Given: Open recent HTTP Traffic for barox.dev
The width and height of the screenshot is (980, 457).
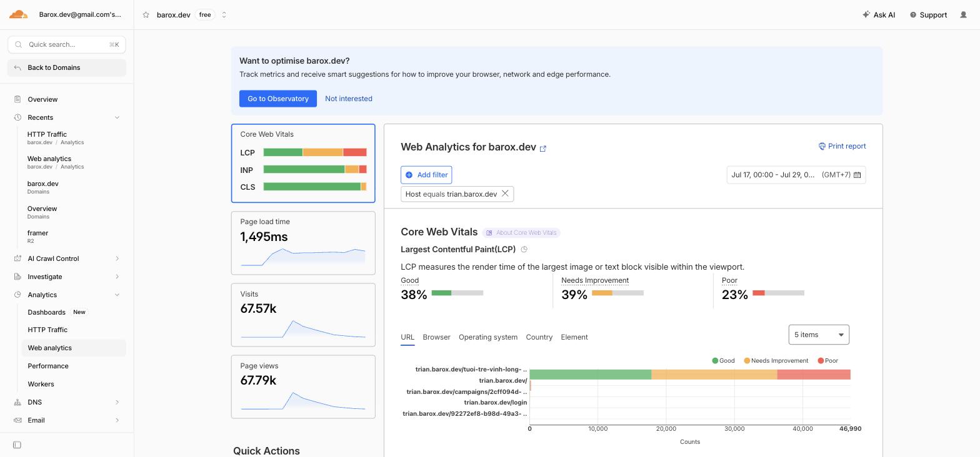Looking at the screenshot, I should pos(56,138).
